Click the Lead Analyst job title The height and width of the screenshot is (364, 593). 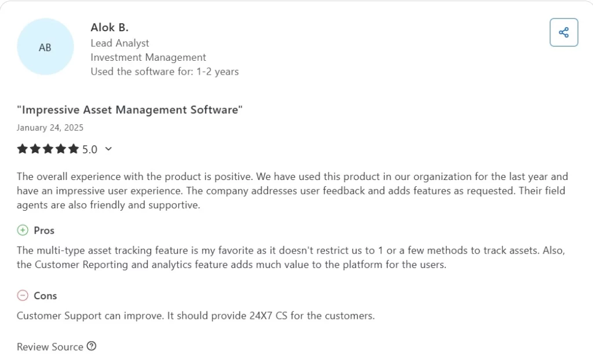tap(120, 43)
